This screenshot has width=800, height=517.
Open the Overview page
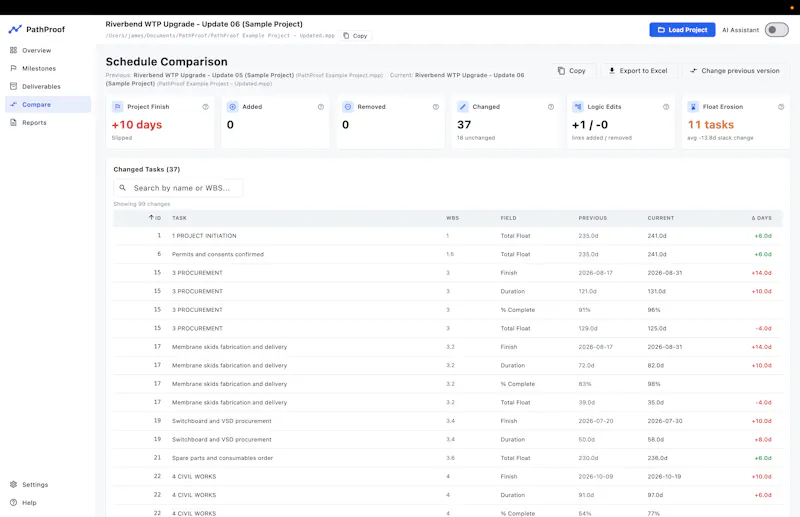36,51
